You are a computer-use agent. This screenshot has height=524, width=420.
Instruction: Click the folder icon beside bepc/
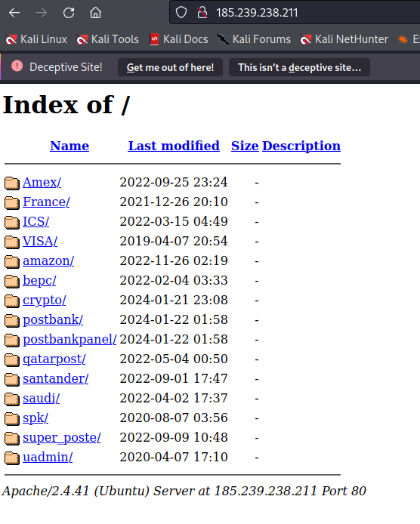(12, 281)
